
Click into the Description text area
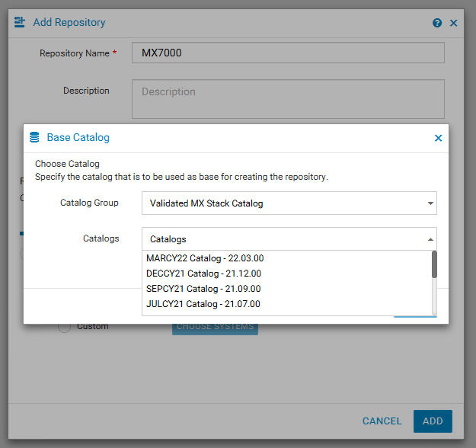[x=288, y=99]
